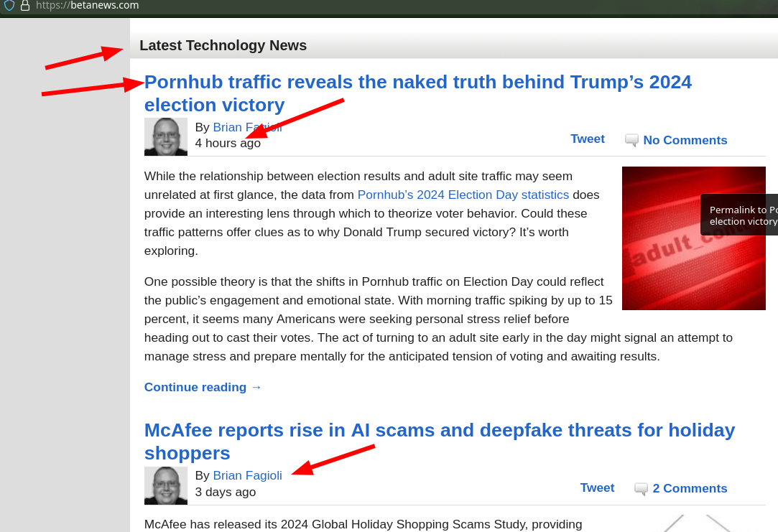778x532 pixels.
Task: Open the McAfee AI scams article headline
Action: (x=440, y=442)
